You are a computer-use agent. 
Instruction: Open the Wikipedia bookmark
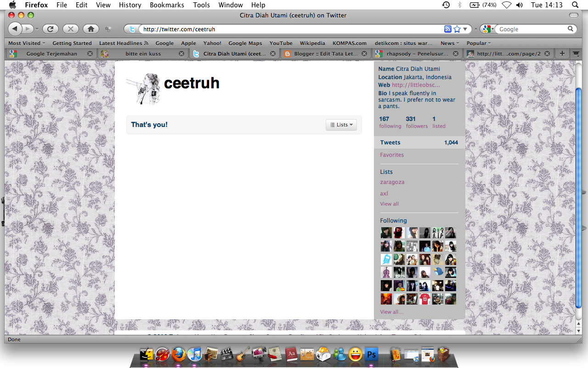312,43
